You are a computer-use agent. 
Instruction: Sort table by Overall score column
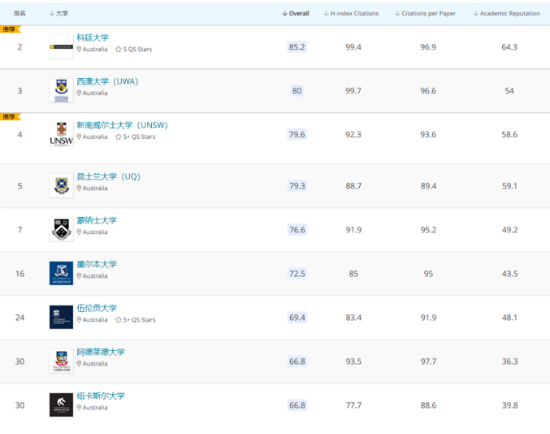pyautogui.click(x=295, y=13)
